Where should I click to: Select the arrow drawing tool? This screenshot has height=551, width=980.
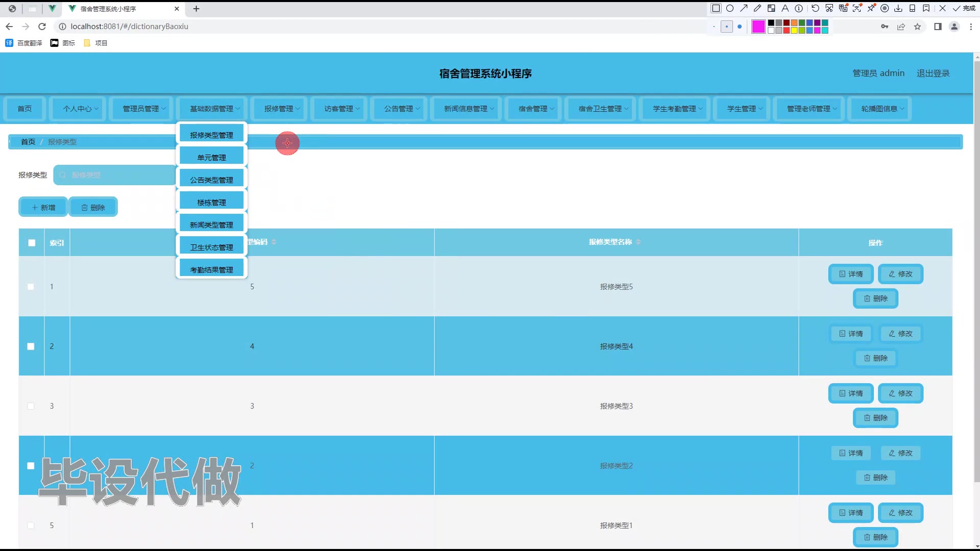tap(744, 8)
